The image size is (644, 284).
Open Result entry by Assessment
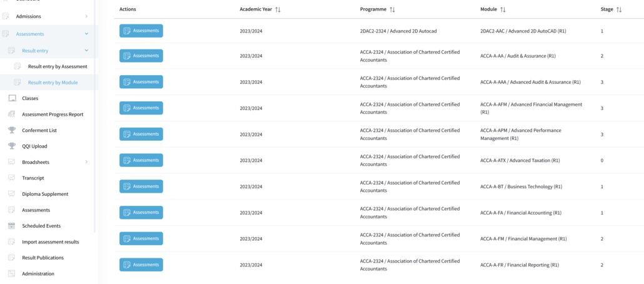pyautogui.click(x=58, y=66)
